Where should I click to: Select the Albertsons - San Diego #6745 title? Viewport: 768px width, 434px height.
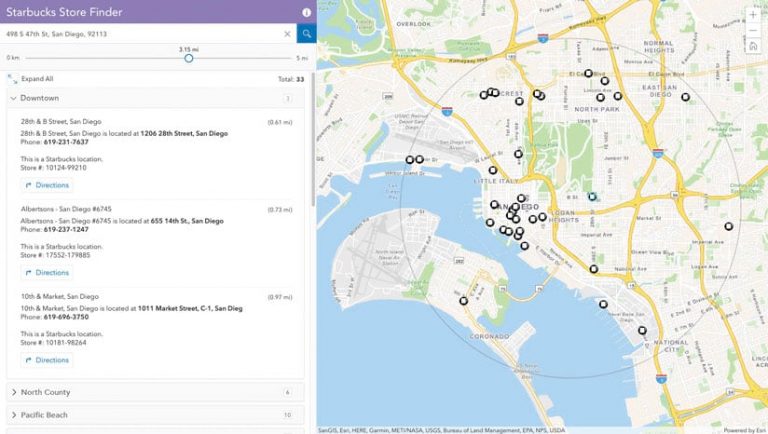[66, 209]
